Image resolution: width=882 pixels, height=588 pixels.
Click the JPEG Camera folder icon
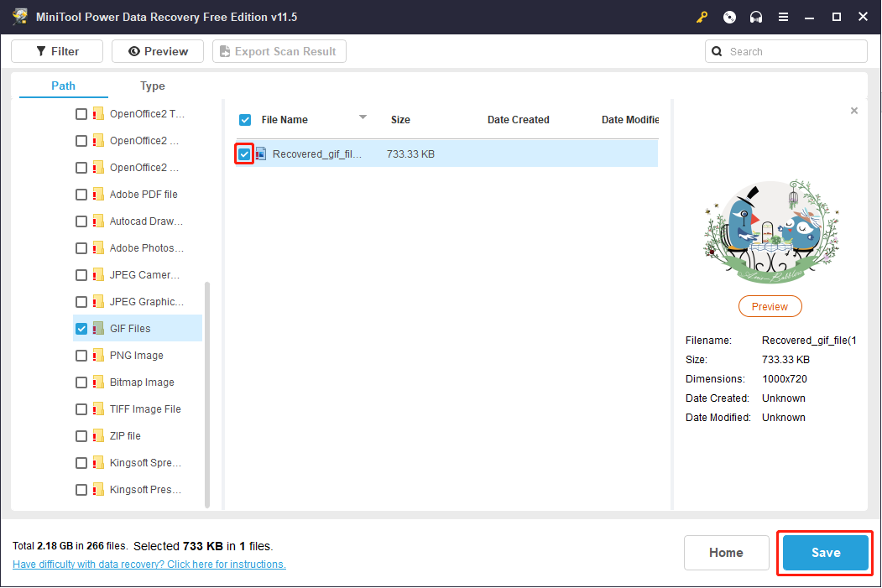pyautogui.click(x=98, y=275)
